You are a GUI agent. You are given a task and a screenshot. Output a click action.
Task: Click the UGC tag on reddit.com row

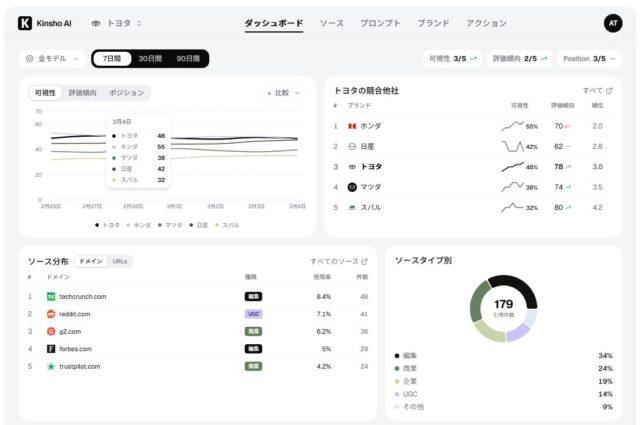[253, 314]
